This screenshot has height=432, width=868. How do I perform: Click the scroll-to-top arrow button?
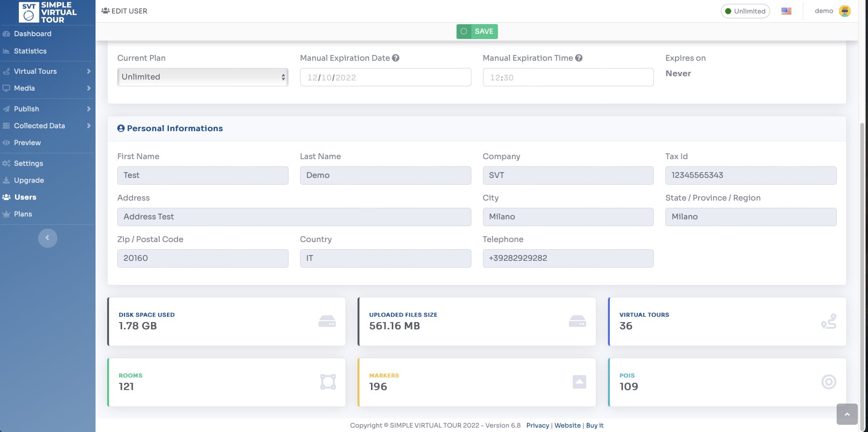point(847,414)
